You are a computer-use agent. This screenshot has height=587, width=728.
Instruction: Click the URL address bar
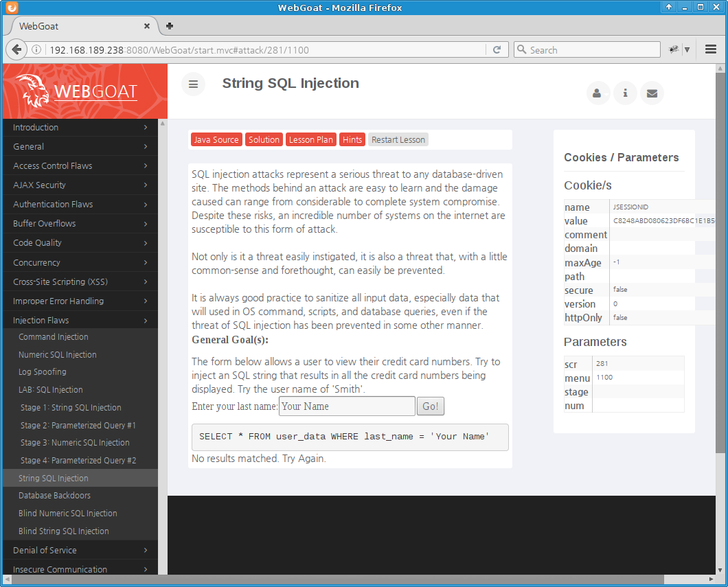pos(266,49)
